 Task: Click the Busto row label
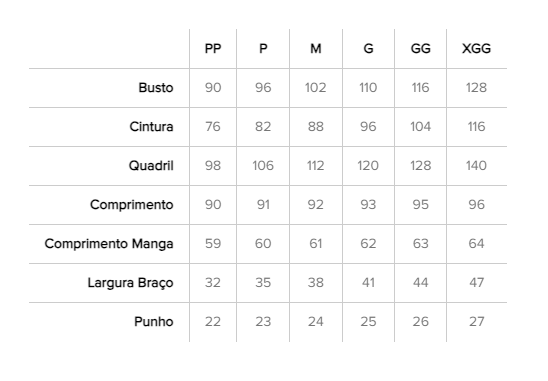[156, 88]
